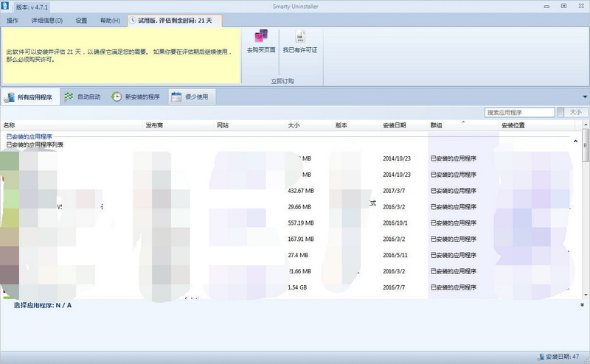Open the Rarely Used calendar icon
Viewport: 590px width, 364px height.
[x=176, y=97]
